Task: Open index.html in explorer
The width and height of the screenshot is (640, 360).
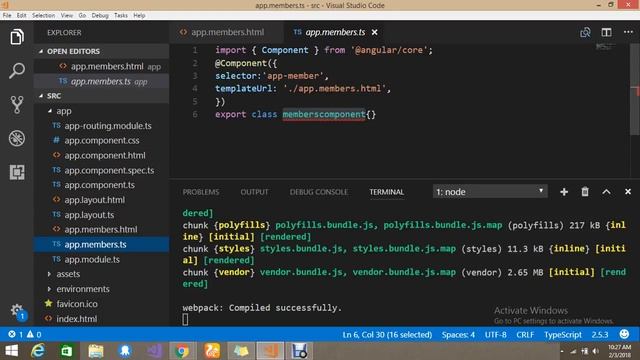Action: (x=101, y=319)
